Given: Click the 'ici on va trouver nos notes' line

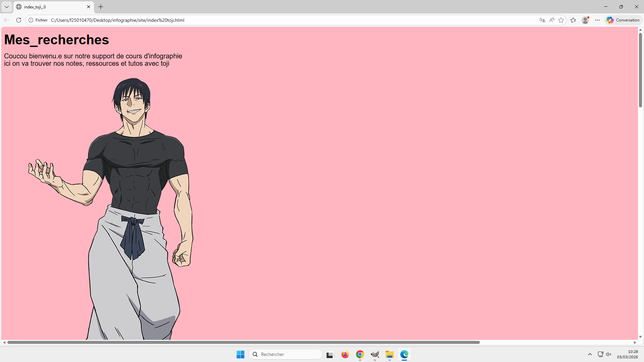Looking at the screenshot, I should click(87, 63).
